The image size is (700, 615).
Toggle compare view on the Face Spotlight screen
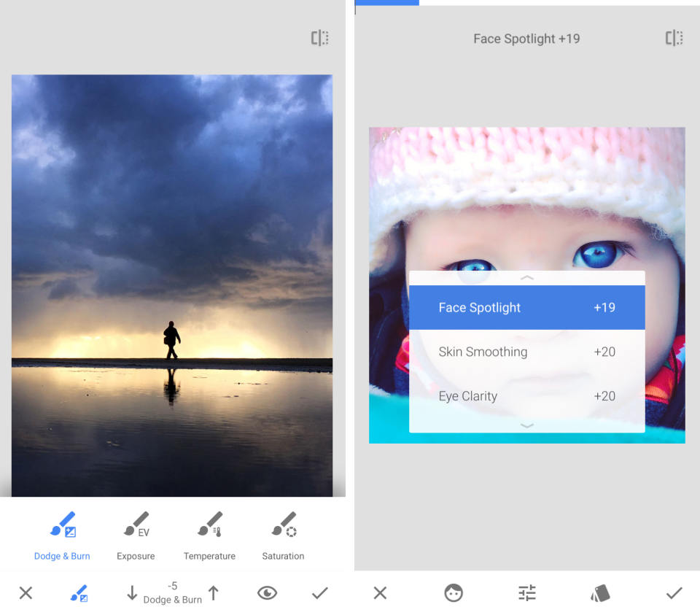[x=673, y=38]
